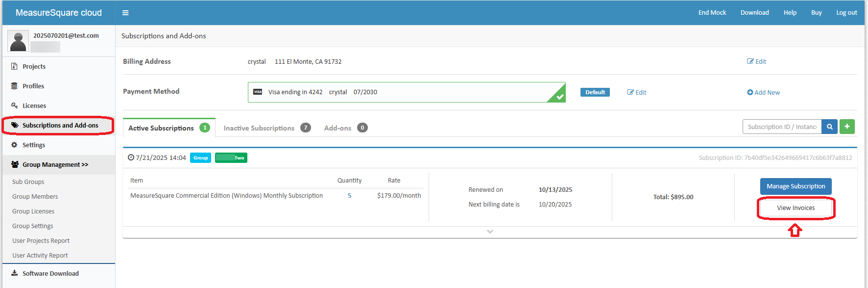The image size is (868, 288).
Task: Open Sub Groups
Action: pyautogui.click(x=28, y=182)
